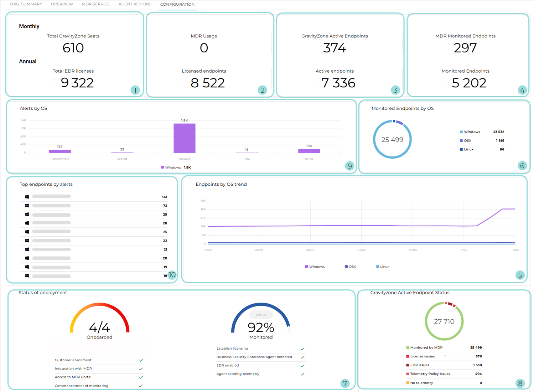Select the Configuration tab
534x392 pixels.
(177, 5)
